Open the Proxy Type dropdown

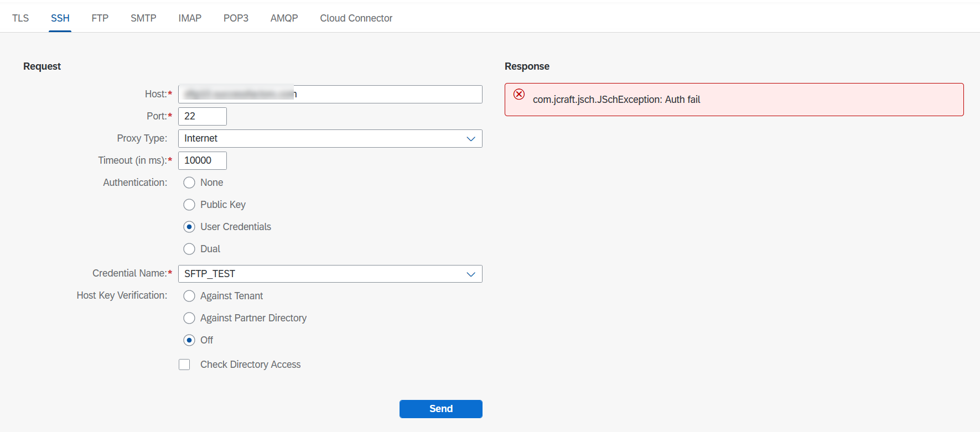(330, 138)
